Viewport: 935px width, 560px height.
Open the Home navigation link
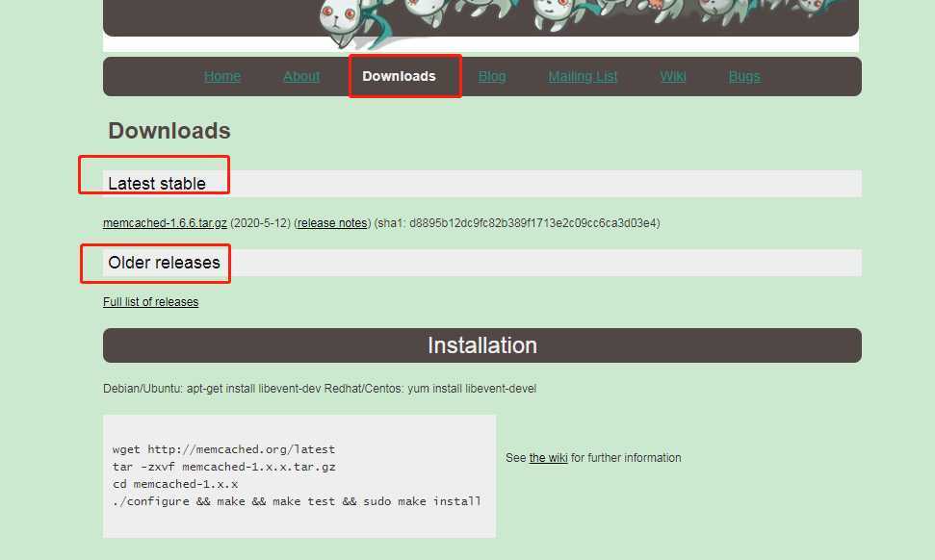point(221,76)
